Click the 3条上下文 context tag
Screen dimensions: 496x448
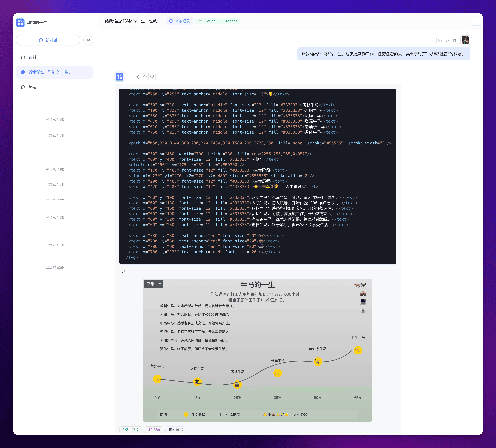point(131,429)
